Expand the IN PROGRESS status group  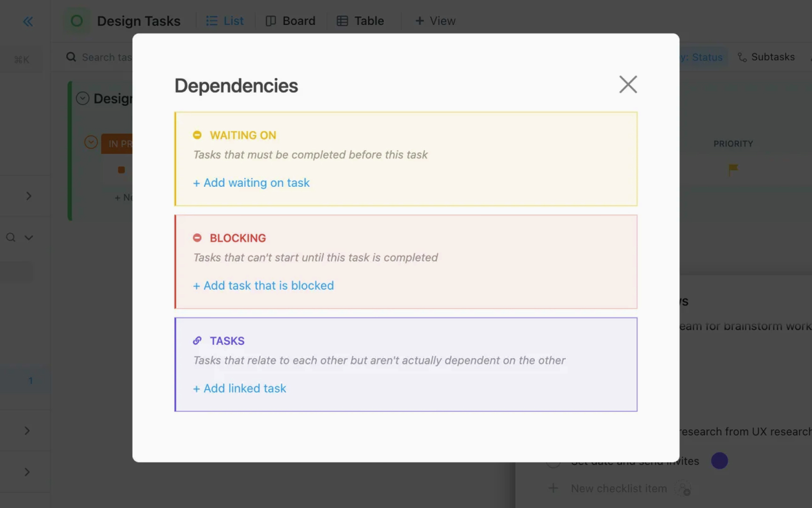click(x=91, y=143)
